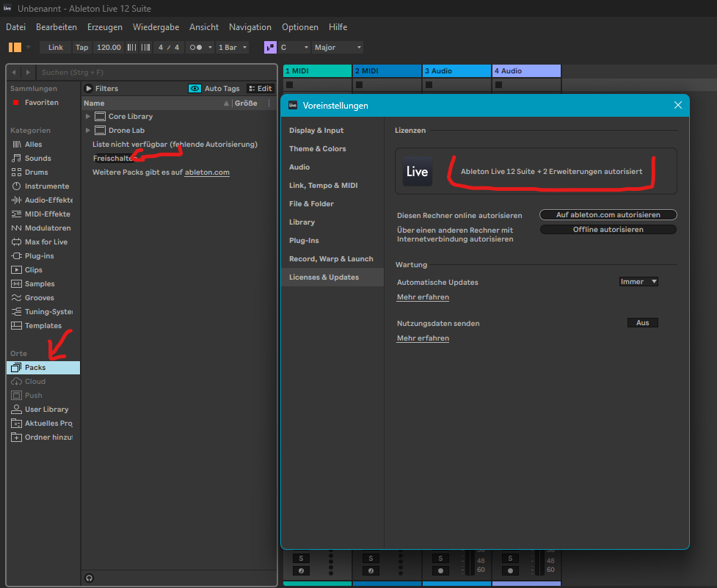
Task: Open the Erzeugen menu
Action: tap(105, 27)
